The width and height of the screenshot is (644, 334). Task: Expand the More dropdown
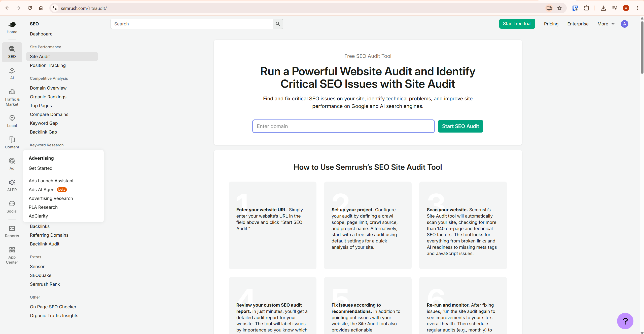click(606, 24)
